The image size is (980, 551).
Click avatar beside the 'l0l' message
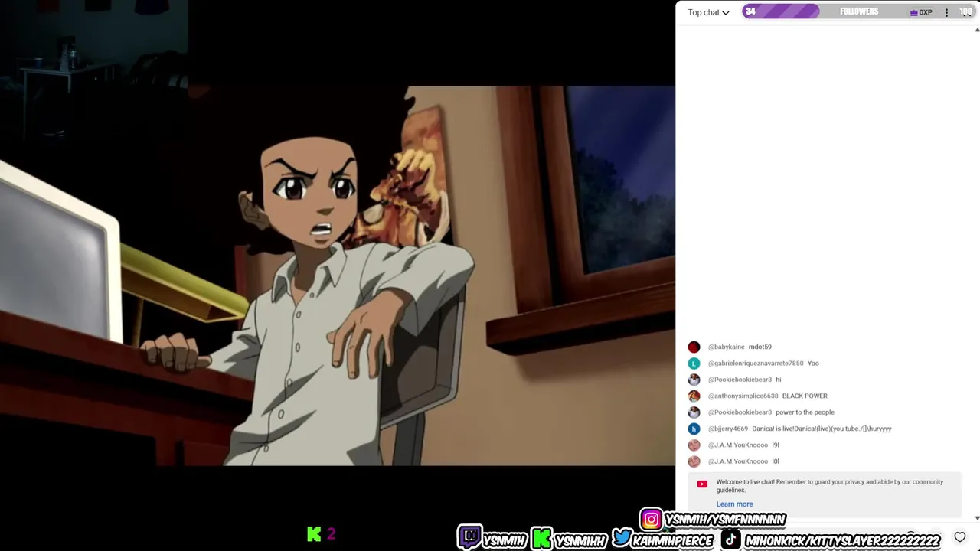(694, 461)
